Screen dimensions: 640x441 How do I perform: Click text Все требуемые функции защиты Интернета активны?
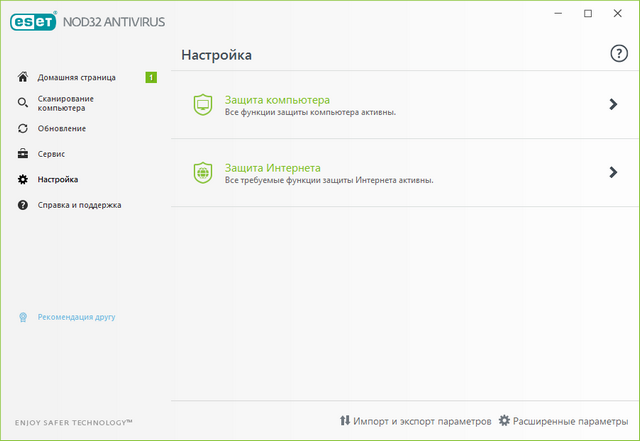pyautogui.click(x=329, y=180)
